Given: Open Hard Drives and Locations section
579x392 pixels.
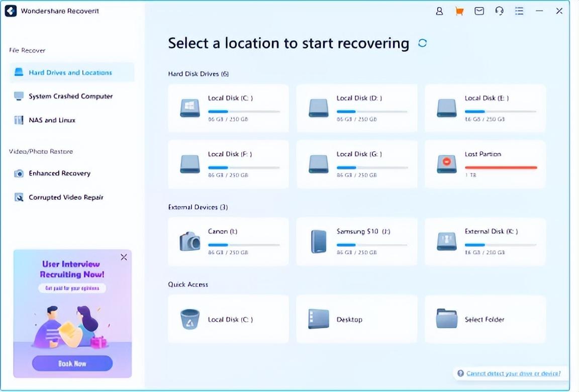Looking at the screenshot, I should pos(70,72).
